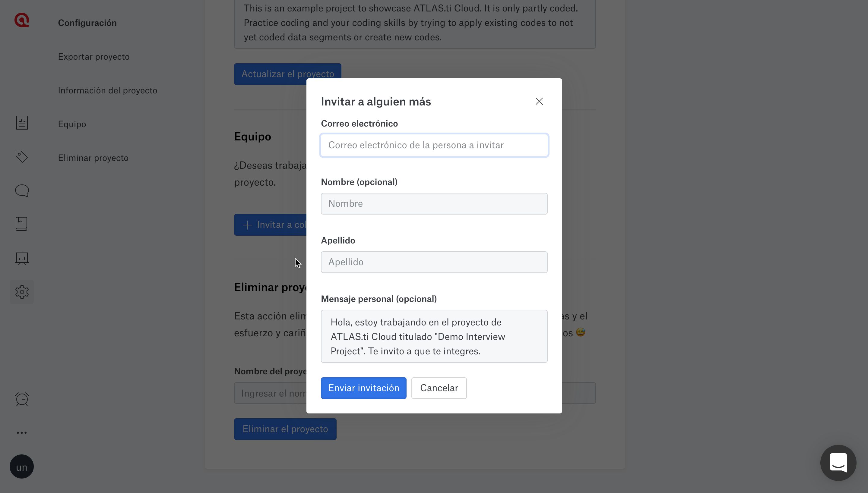Open the user avatar 'un'
This screenshot has height=493, width=868.
coord(22,466)
